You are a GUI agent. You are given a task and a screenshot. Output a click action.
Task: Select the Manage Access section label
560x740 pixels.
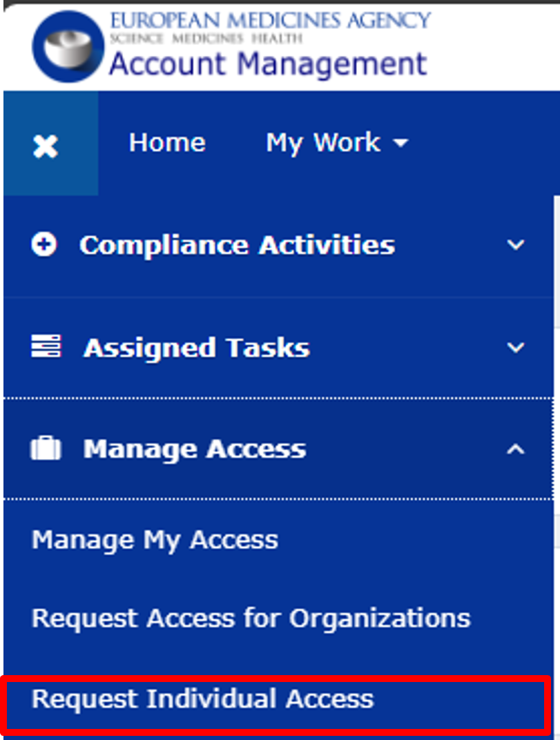pyautogui.click(x=194, y=449)
